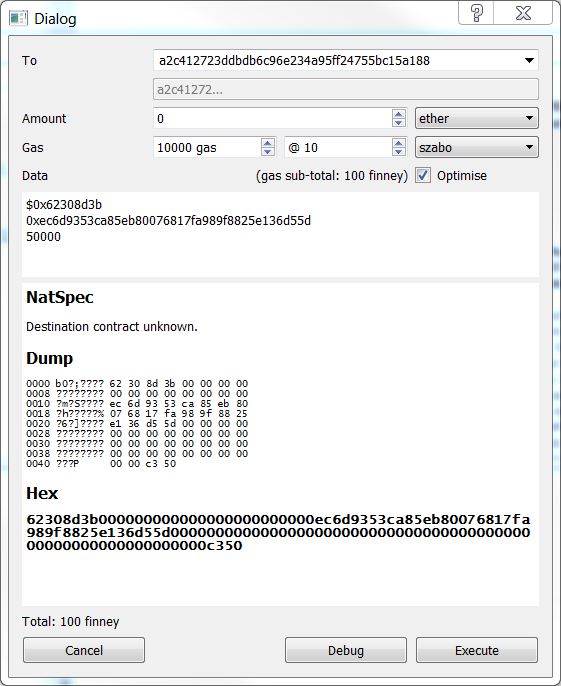Toggle the Optimise checkbox

(423, 175)
